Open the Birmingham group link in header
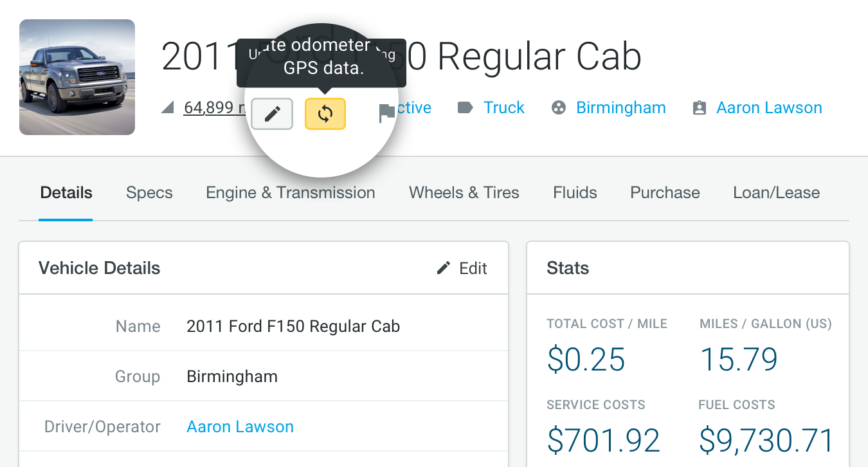868x467 pixels. coord(620,108)
